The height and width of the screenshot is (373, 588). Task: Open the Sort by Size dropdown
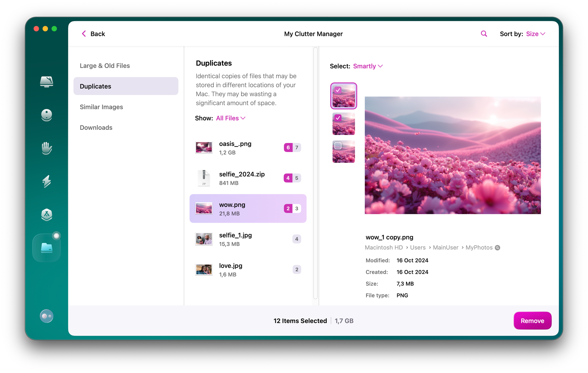click(535, 34)
